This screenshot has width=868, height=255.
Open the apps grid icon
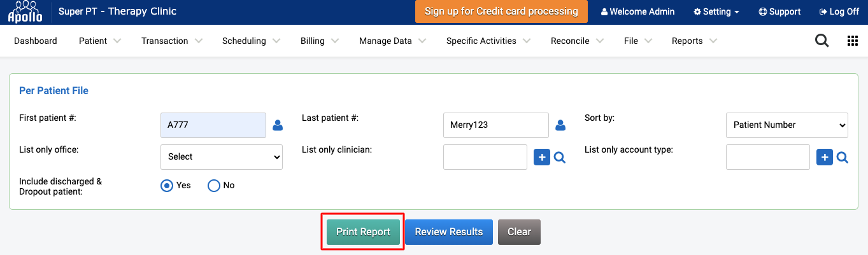point(853,41)
